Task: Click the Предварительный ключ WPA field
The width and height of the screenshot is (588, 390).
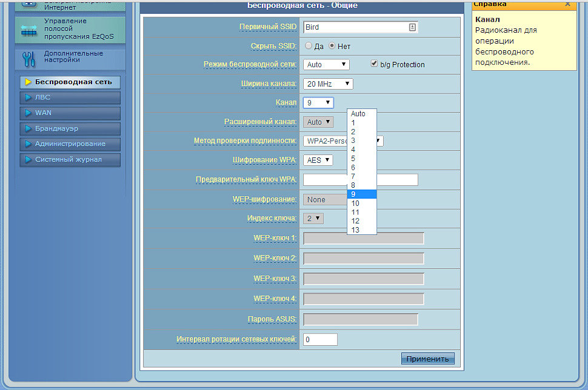Action: pyautogui.click(x=397, y=180)
